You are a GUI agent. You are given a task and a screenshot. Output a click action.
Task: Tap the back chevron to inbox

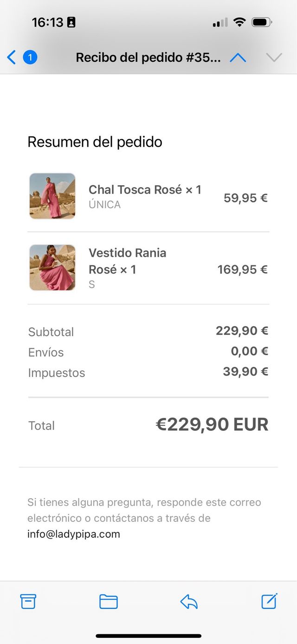coord(12,58)
